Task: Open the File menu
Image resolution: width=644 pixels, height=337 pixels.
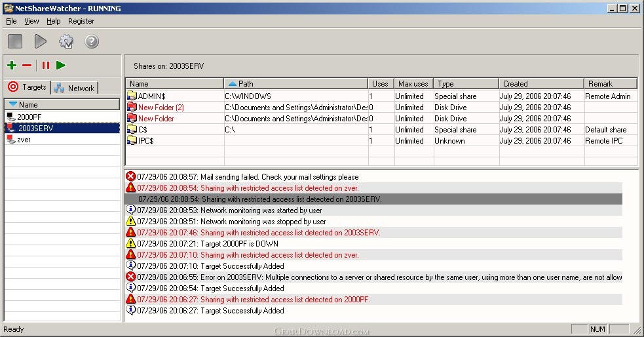Action: pos(11,21)
